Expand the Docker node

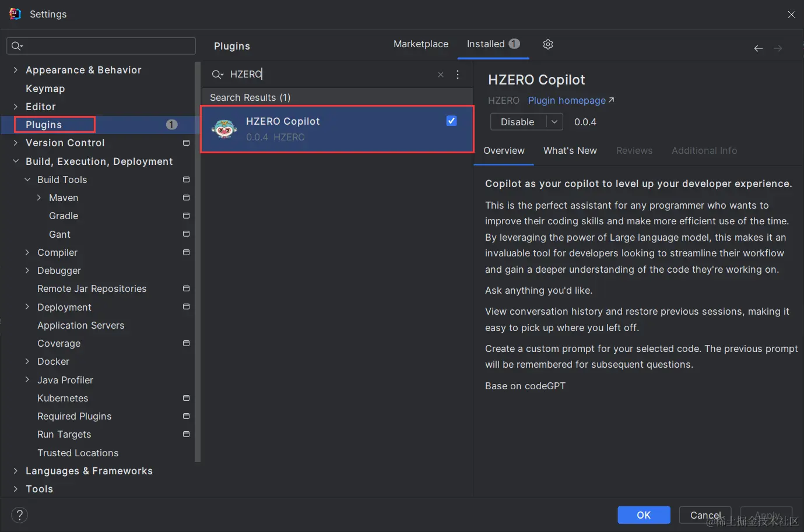pyautogui.click(x=27, y=361)
